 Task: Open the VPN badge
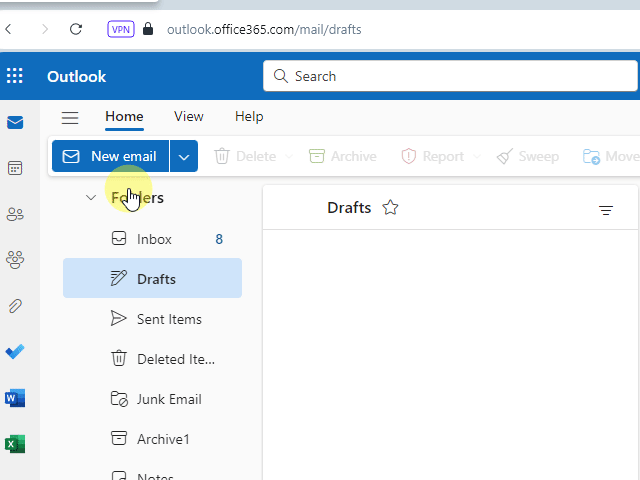point(121,29)
